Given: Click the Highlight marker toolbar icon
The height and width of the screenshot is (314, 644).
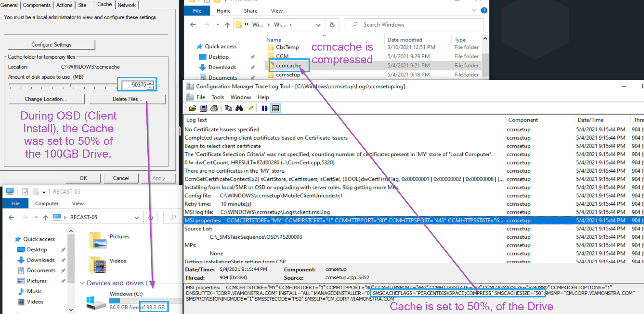Looking at the screenshot, I should point(250,108).
